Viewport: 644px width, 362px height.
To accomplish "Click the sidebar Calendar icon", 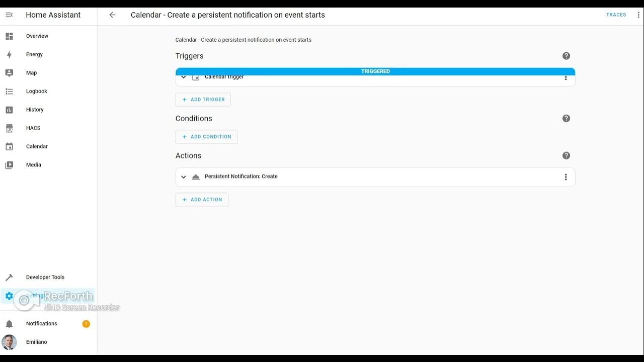I will pos(9,146).
